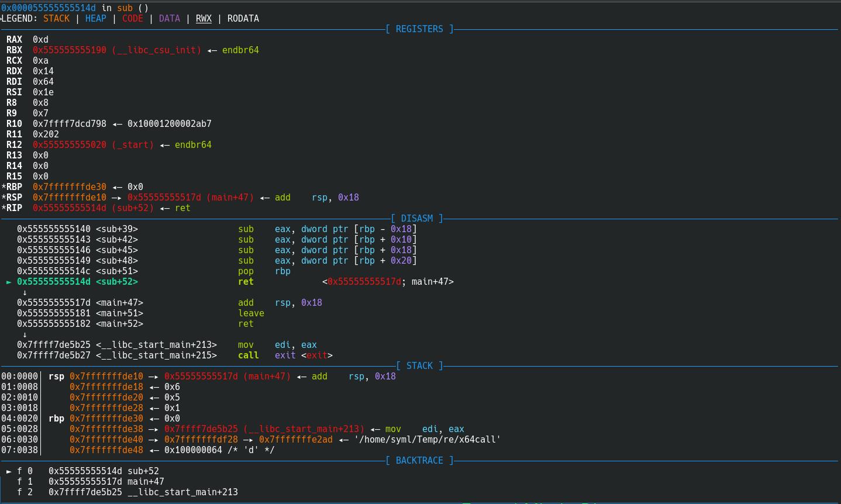Click the BACKTRACE section header
This screenshot has width=841, height=504.
coord(419,461)
